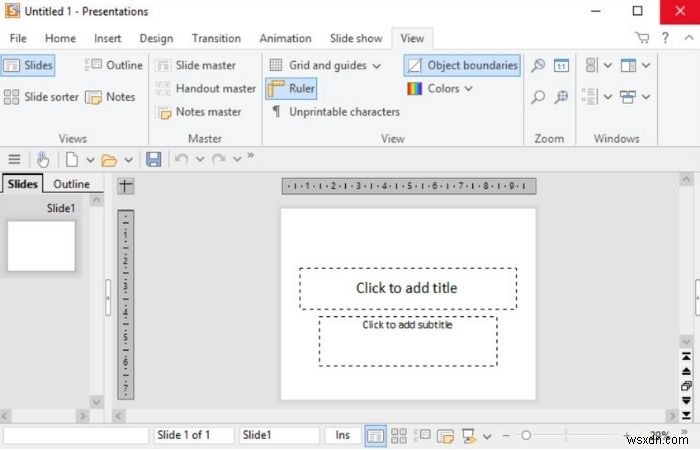Viewport: 700px width, 450px height.
Task: Open the Transition ribbon tab
Action: [x=217, y=38]
